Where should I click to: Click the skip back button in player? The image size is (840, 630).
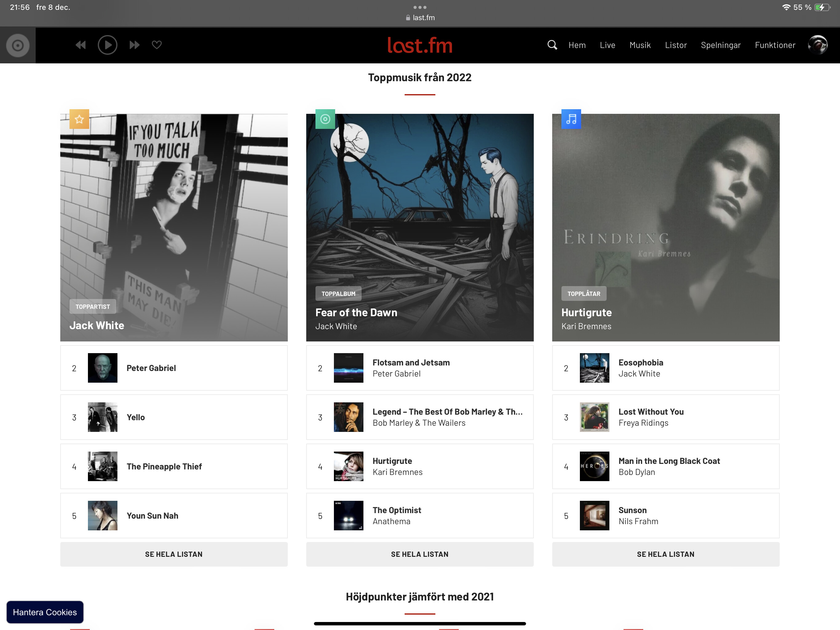click(x=80, y=45)
